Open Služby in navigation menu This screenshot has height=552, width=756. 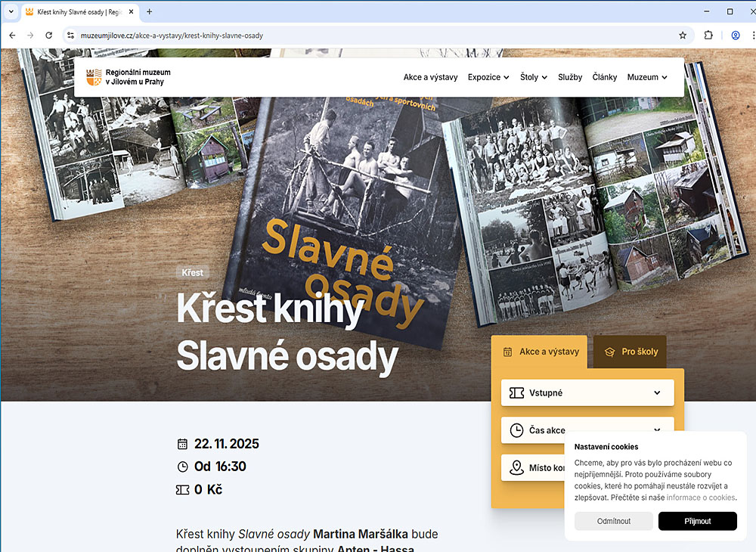(x=570, y=77)
